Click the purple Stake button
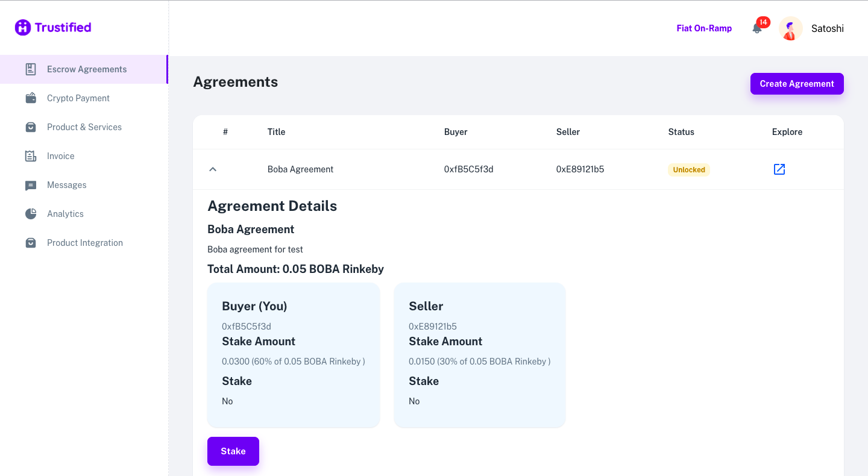 233,451
